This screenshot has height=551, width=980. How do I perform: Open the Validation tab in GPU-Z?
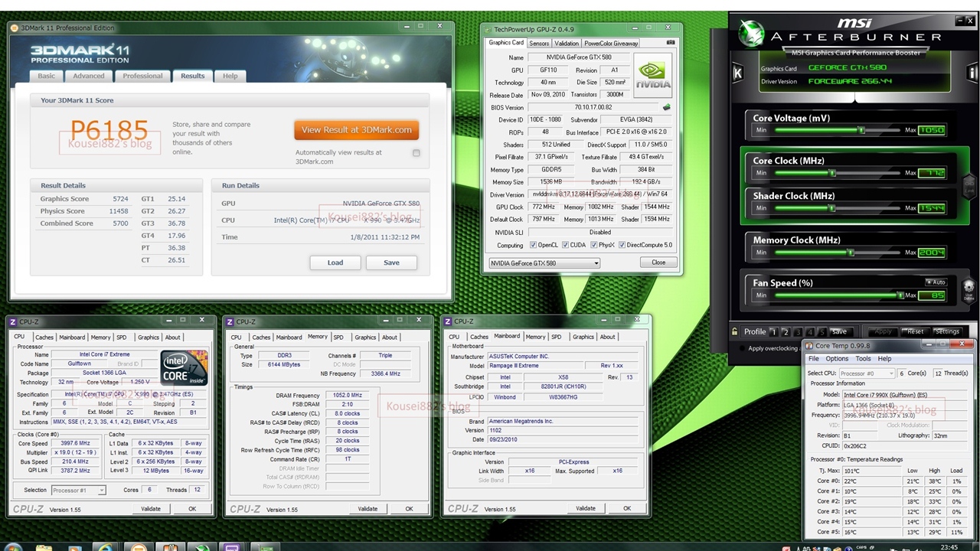(x=567, y=44)
